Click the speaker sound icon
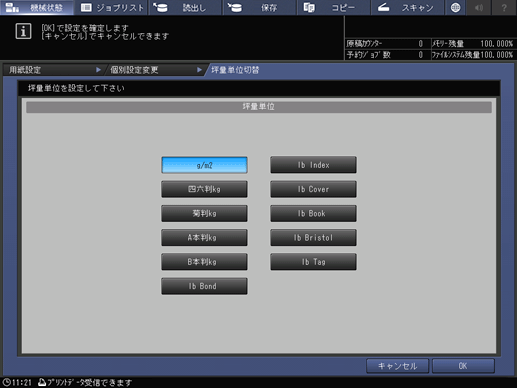The image size is (517, 388). coord(479,7)
